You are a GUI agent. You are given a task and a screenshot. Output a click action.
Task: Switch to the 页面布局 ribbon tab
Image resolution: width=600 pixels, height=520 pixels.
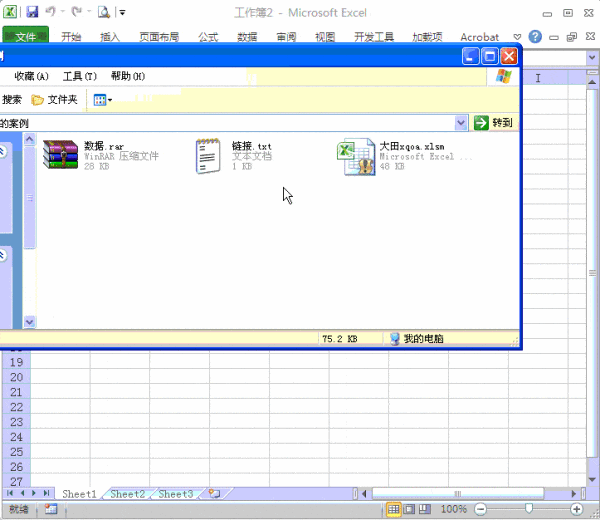click(x=159, y=37)
